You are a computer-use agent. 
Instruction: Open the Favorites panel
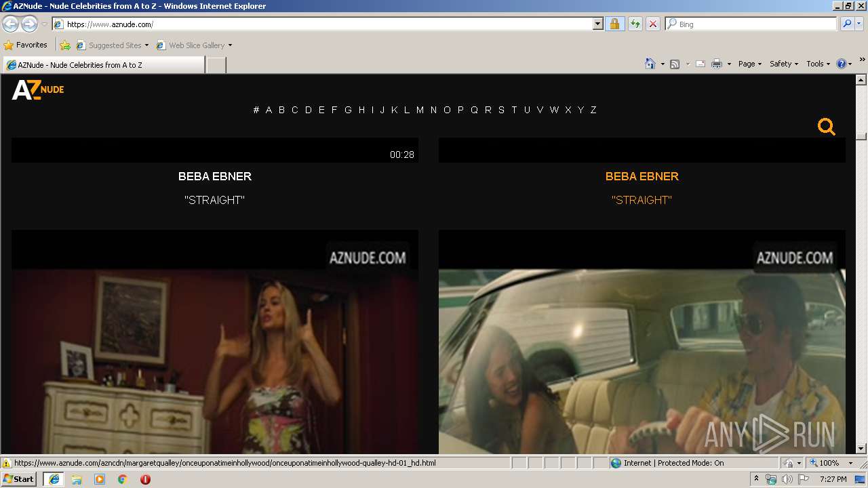(26, 45)
